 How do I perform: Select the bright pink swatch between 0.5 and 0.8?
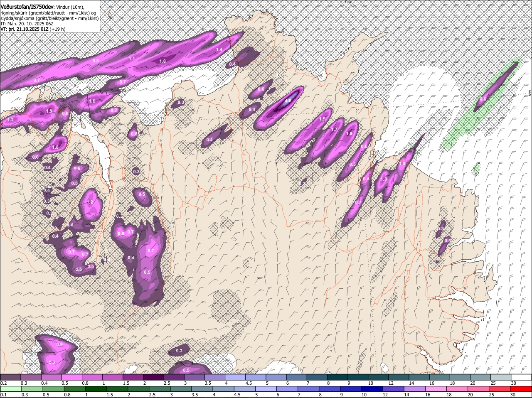tap(72, 377)
